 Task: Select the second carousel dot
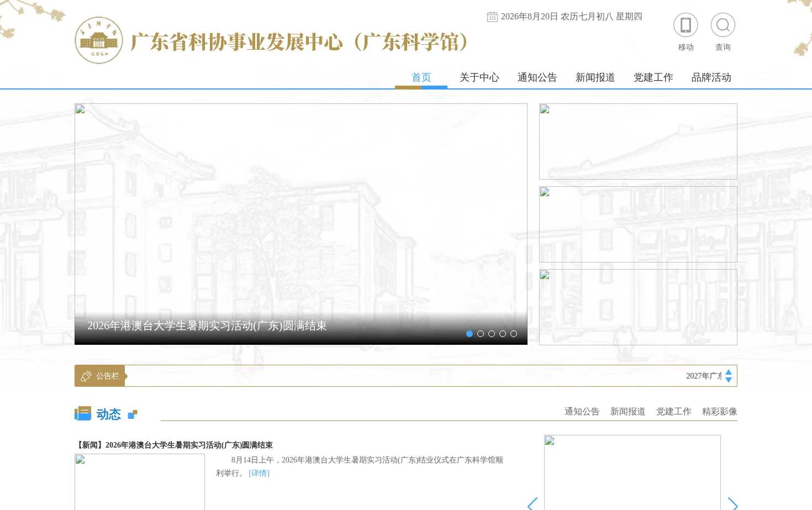click(481, 334)
